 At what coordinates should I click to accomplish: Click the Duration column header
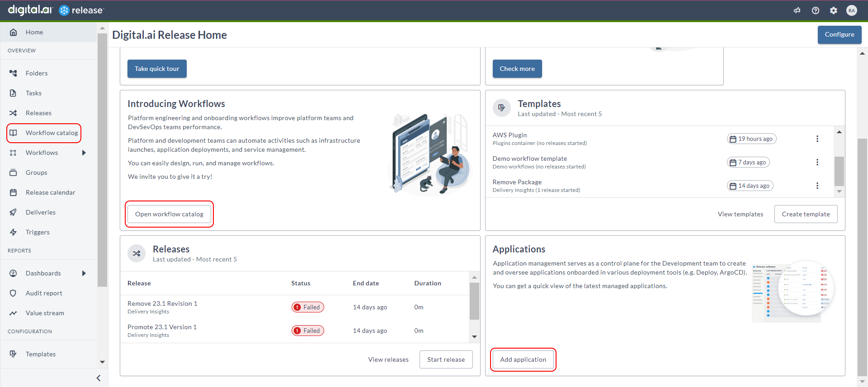(x=428, y=283)
